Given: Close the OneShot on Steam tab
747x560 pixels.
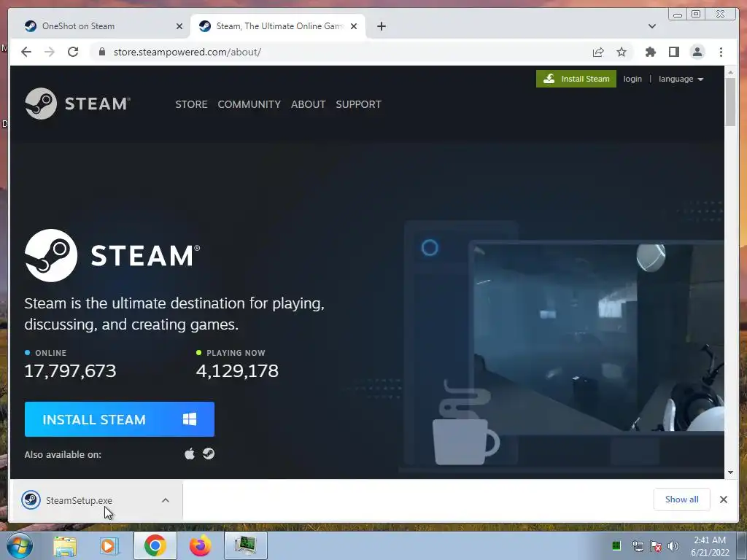Looking at the screenshot, I should (x=179, y=26).
